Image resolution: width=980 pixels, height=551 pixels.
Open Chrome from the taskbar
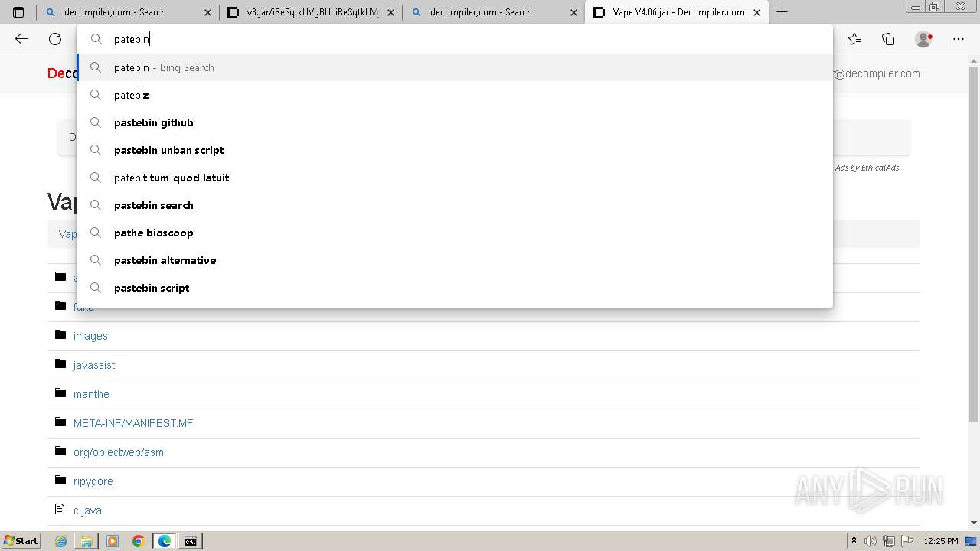139,541
